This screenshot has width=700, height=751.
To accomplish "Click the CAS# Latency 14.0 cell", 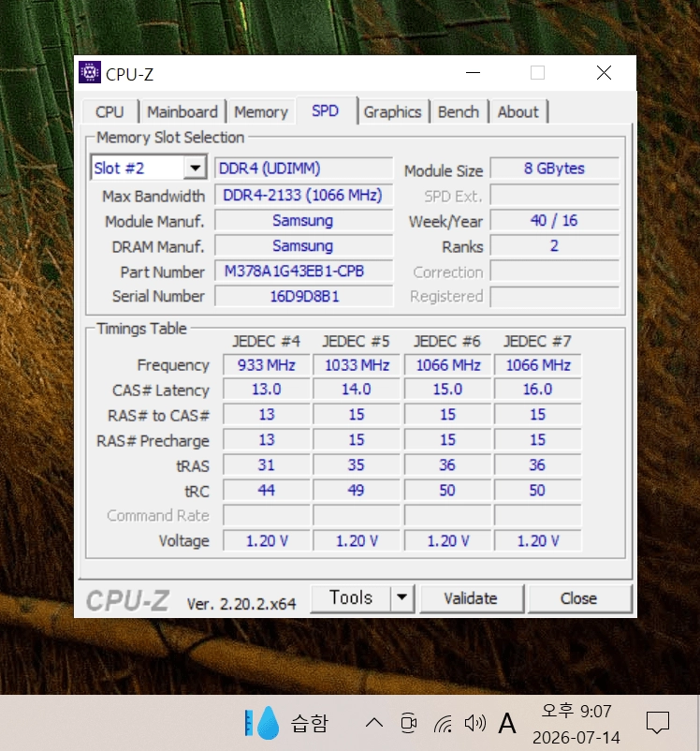I will pyautogui.click(x=357, y=389).
